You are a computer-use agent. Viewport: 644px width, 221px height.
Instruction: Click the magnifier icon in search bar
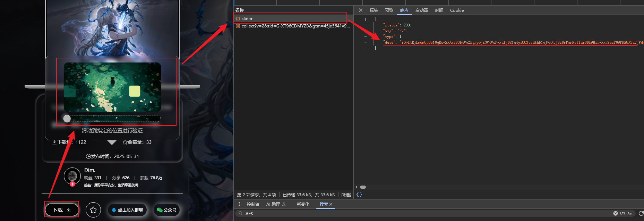(240, 213)
